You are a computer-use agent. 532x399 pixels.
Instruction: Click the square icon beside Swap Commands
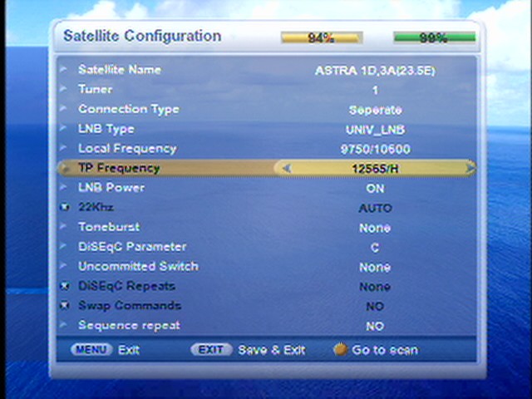coord(64,306)
